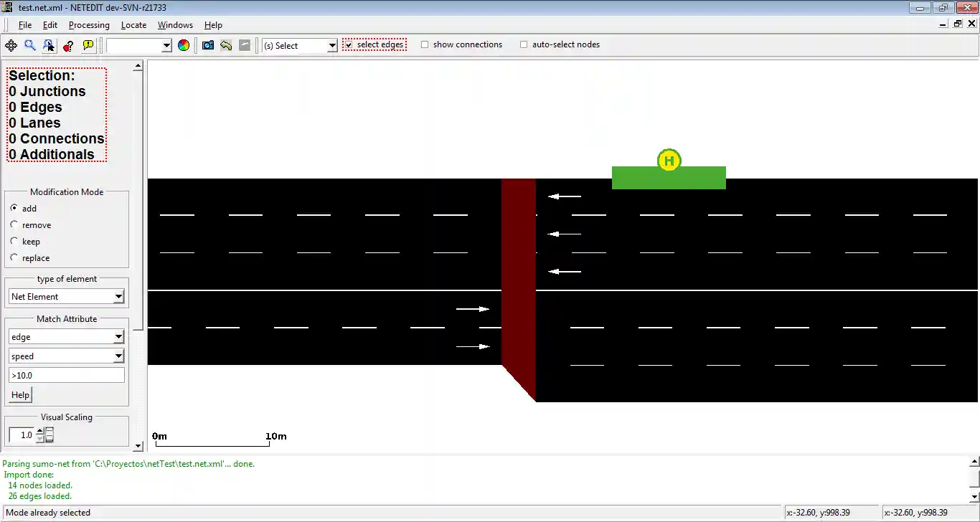Click the magnifier zoom icon in toolbar
This screenshot has width=980, height=522.
30,45
